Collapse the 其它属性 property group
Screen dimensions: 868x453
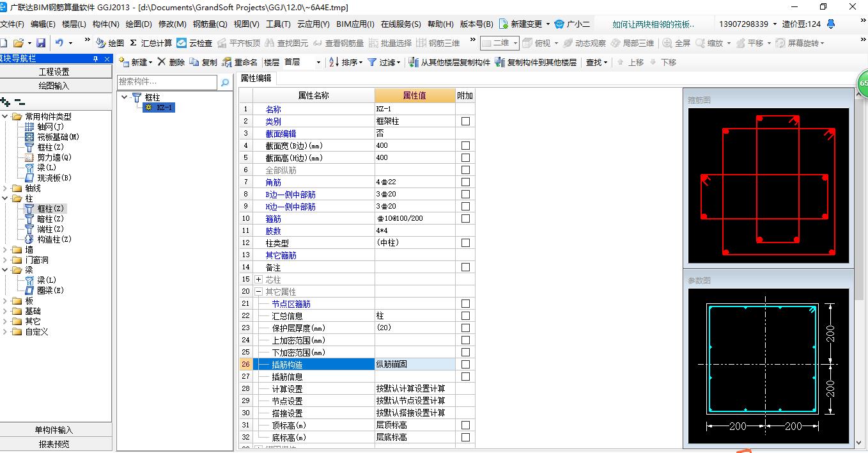coord(258,291)
